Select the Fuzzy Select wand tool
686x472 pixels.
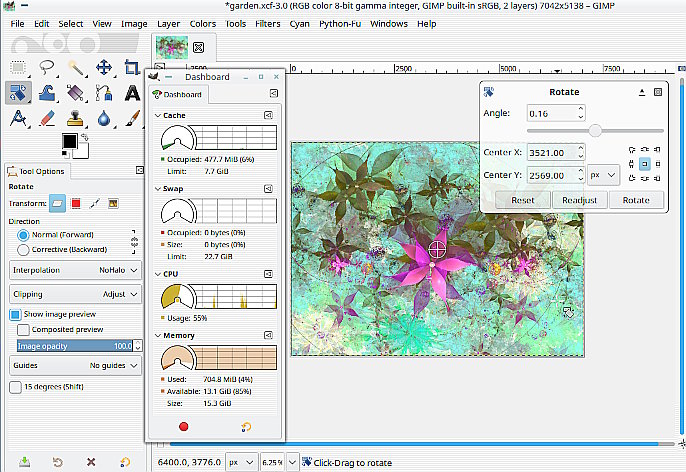coord(75,68)
